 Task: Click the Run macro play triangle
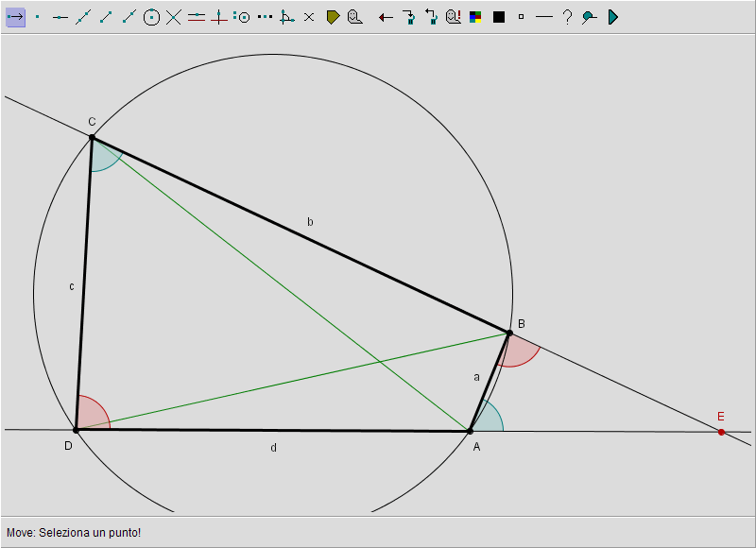pyautogui.click(x=612, y=17)
